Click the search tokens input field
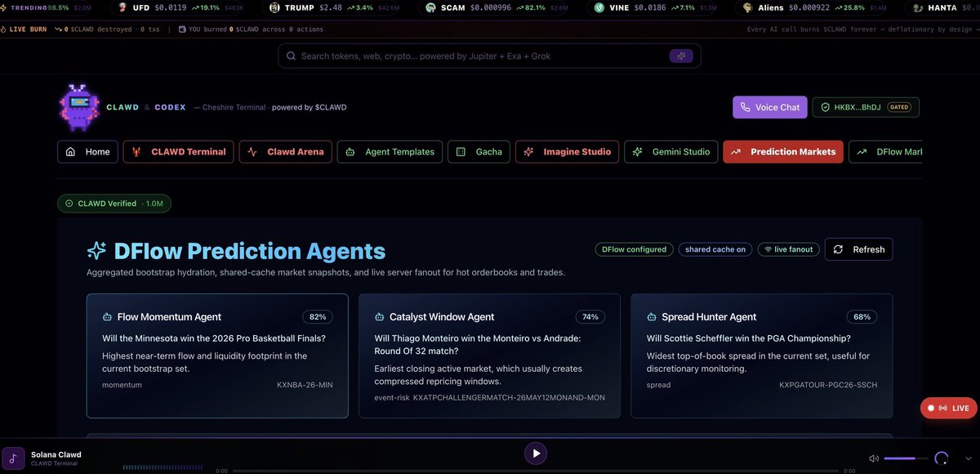The height and width of the screenshot is (474, 980). pos(489,56)
